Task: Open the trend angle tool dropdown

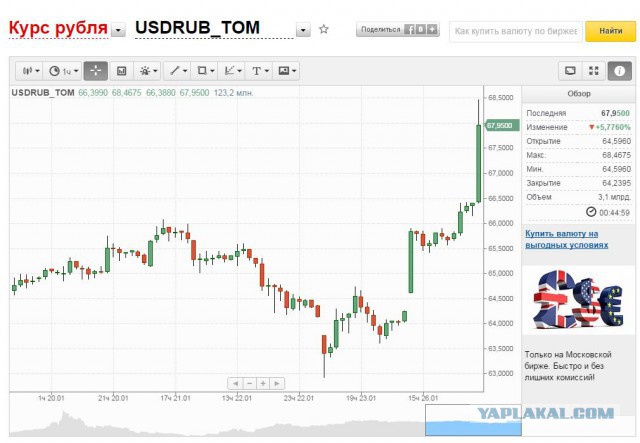Action: [233, 71]
